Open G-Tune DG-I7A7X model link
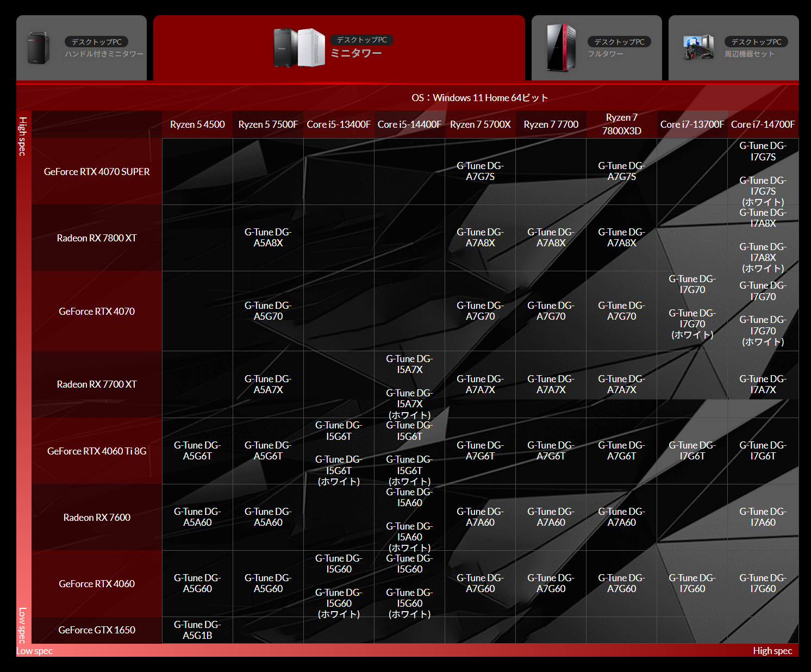Viewport: 811px width, 672px height. coord(763,384)
